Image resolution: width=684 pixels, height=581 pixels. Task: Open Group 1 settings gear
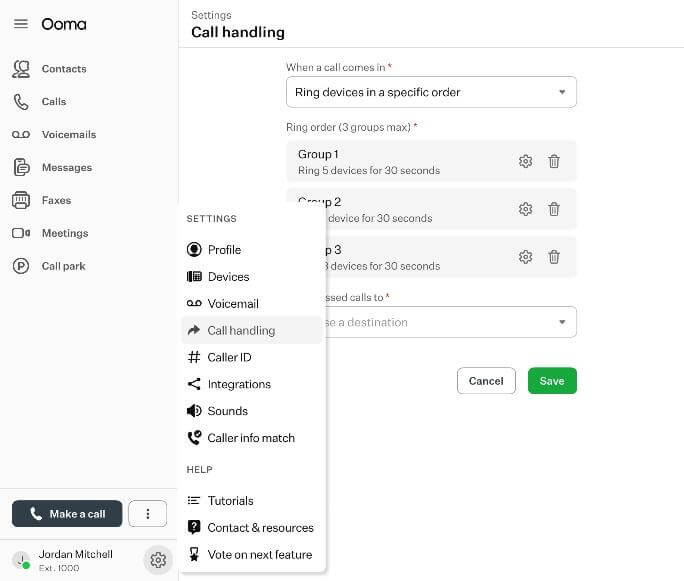[x=525, y=161]
